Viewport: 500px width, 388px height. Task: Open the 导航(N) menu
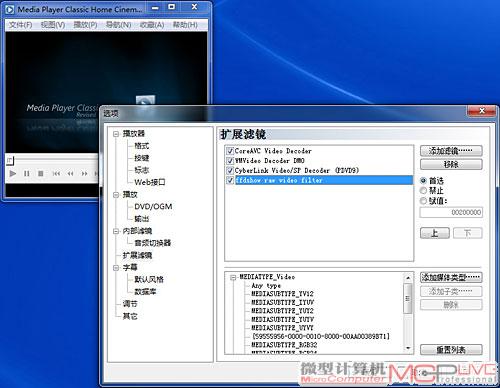click(118, 25)
